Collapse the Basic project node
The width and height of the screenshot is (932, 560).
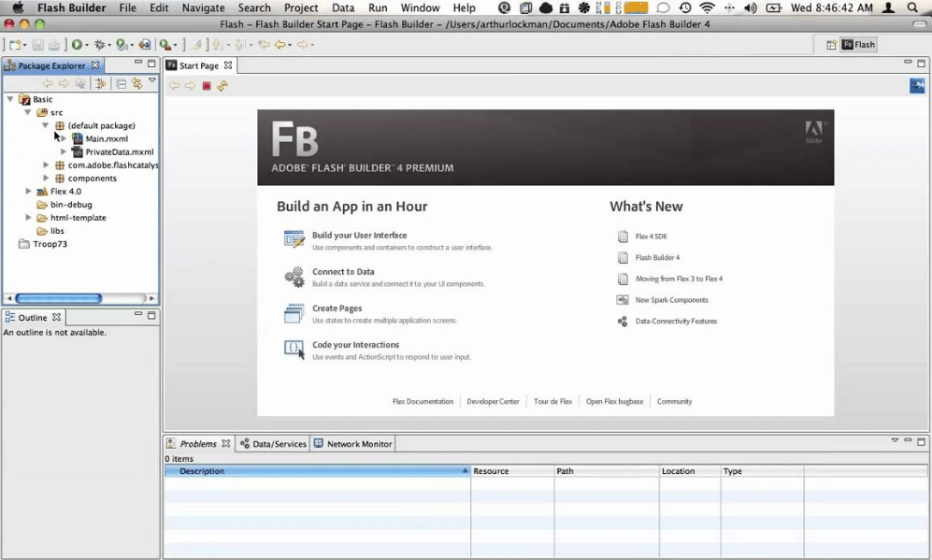pyautogui.click(x=10, y=99)
